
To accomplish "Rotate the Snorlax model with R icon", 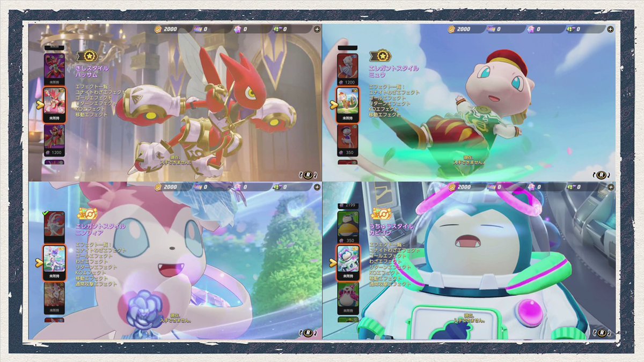I will coord(603,332).
